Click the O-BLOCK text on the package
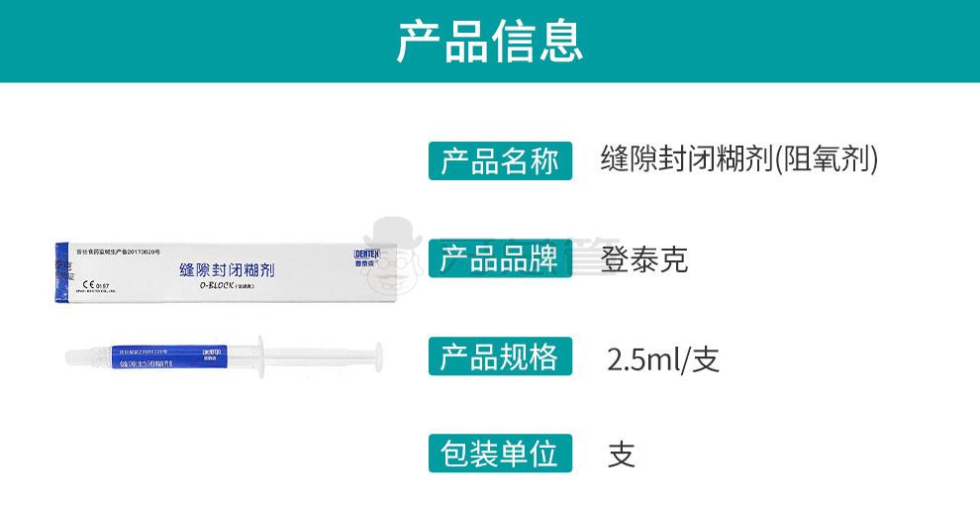The height and width of the screenshot is (510, 980). tap(217, 285)
